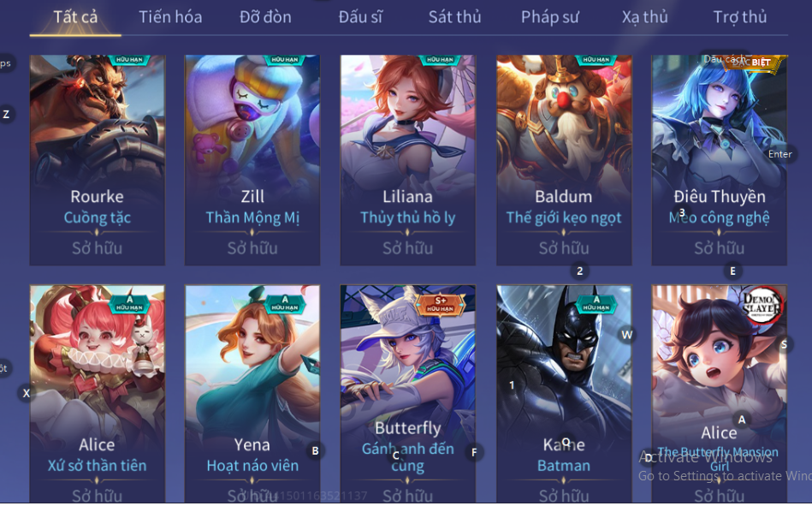Click the Hữu hạn badge on Rourke

point(129,60)
